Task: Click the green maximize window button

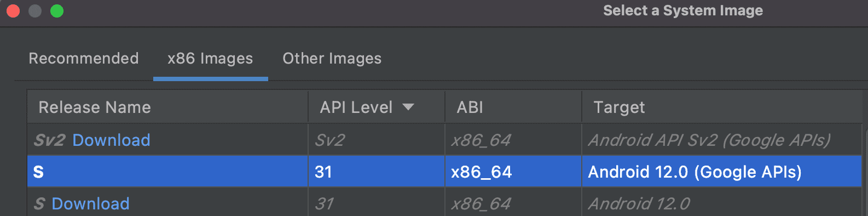Action: point(57,11)
